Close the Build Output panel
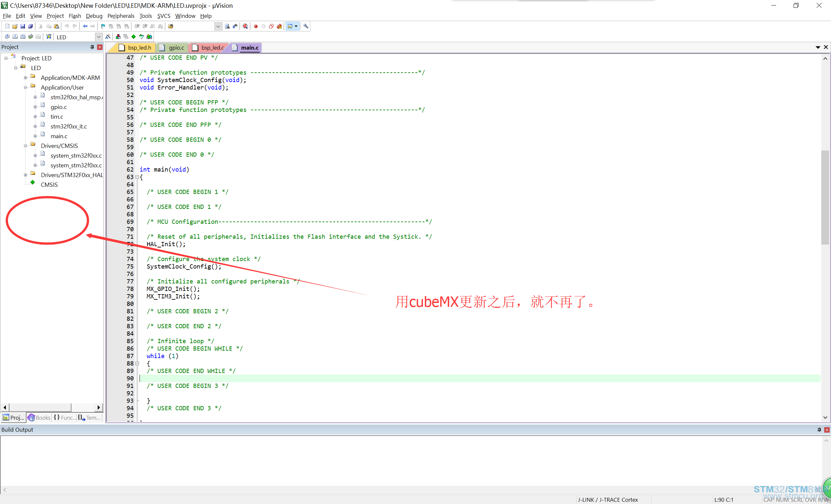Image resolution: width=831 pixels, height=504 pixels. (827, 430)
